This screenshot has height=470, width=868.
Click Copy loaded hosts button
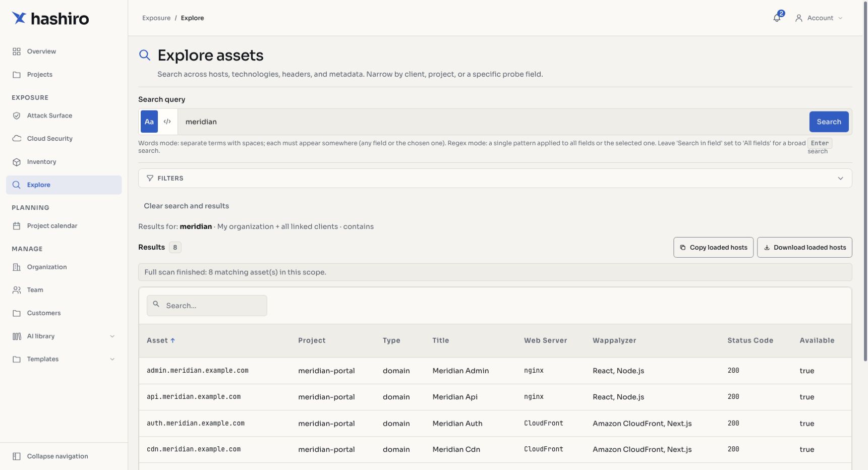[713, 248]
